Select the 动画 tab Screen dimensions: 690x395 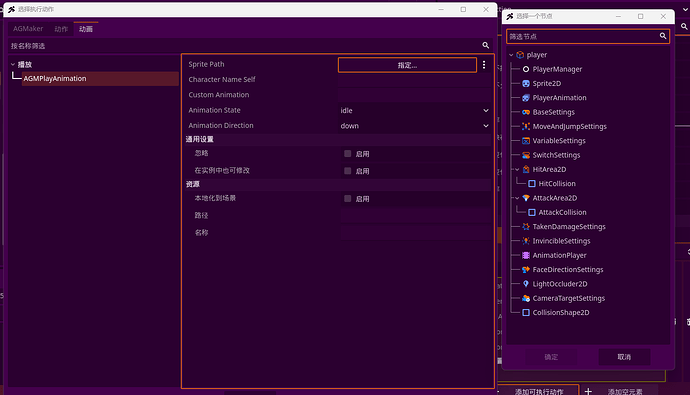tap(86, 29)
